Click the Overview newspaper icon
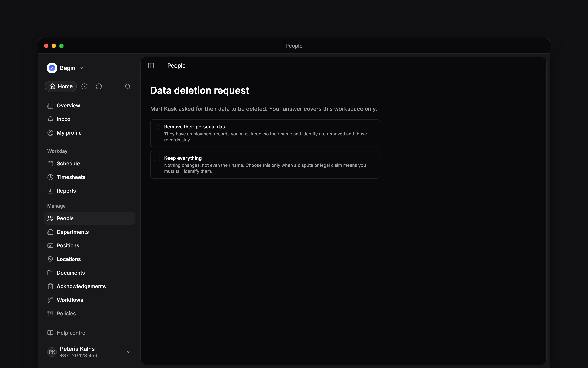This screenshot has width=588, height=368. coord(50,106)
